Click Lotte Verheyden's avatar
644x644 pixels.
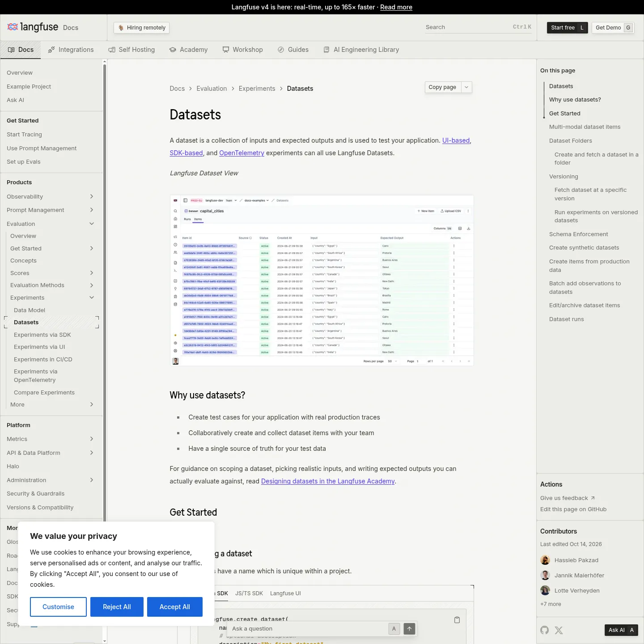pyautogui.click(x=545, y=590)
